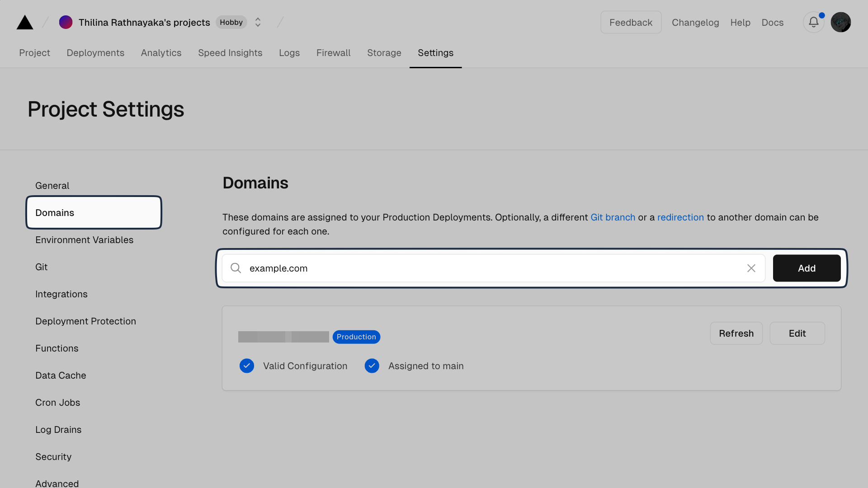Click the Valid Configuration checkmark icon

246,366
